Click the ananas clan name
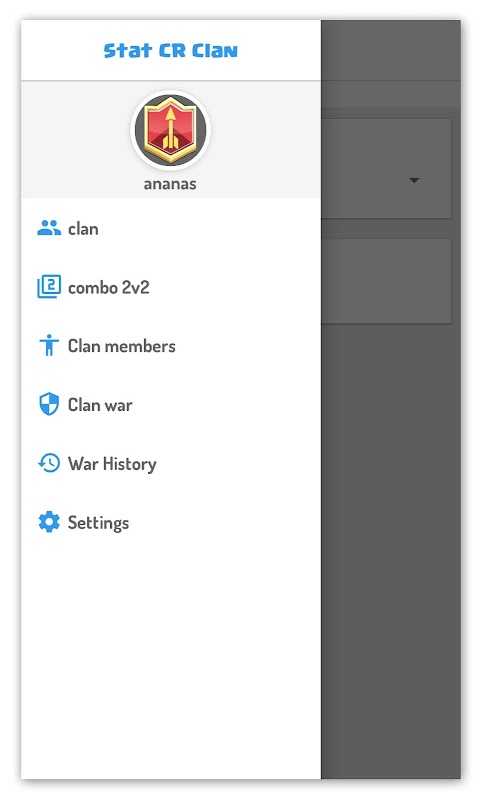 (170, 184)
